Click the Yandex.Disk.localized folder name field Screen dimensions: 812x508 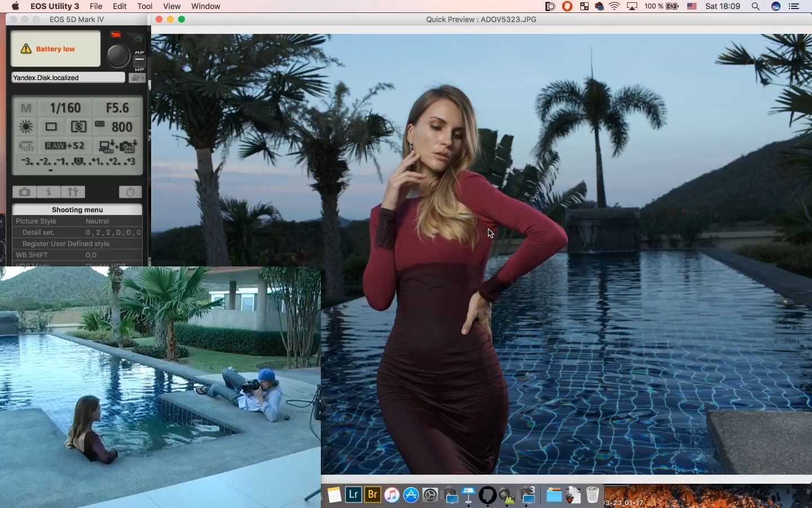(68, 78)
